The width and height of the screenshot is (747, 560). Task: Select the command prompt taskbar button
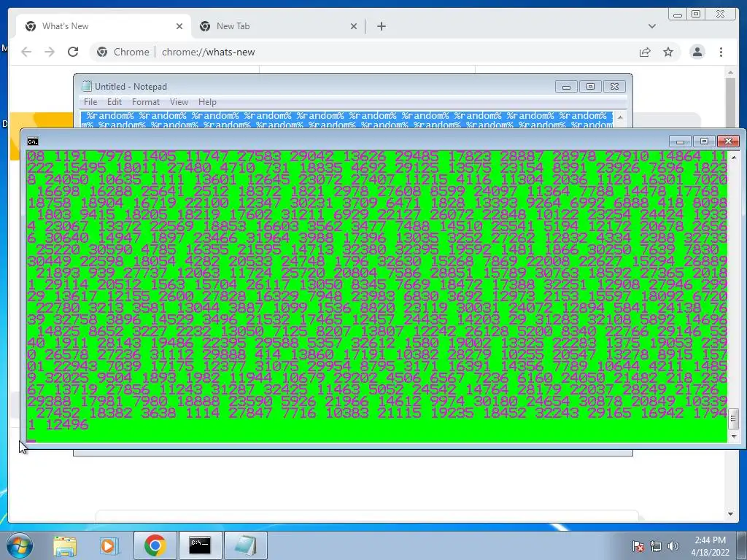200,545
